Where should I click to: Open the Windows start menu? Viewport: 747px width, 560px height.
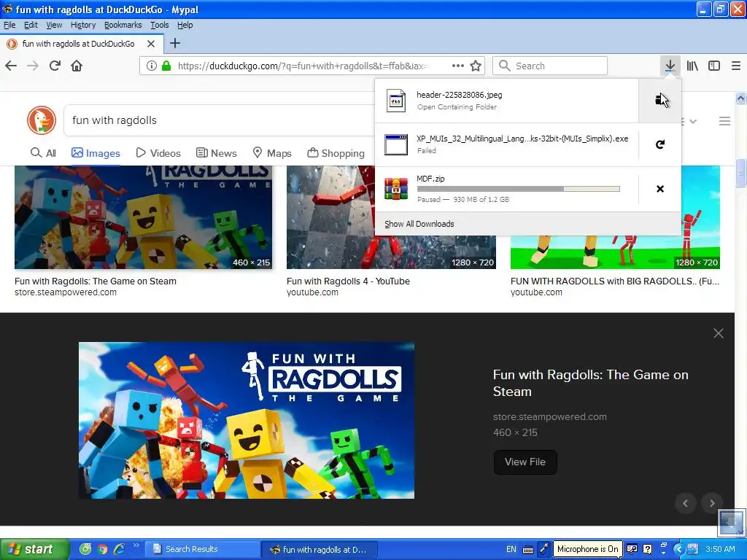34,549
